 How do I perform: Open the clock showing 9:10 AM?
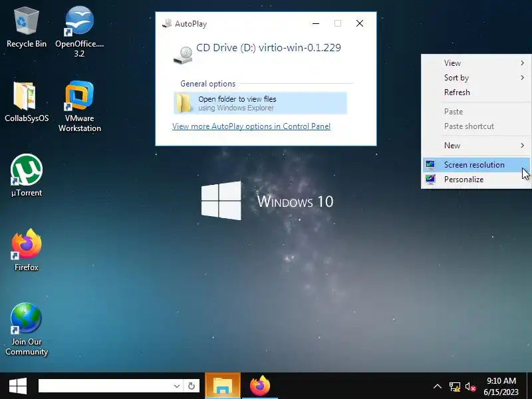coord(501,386)
